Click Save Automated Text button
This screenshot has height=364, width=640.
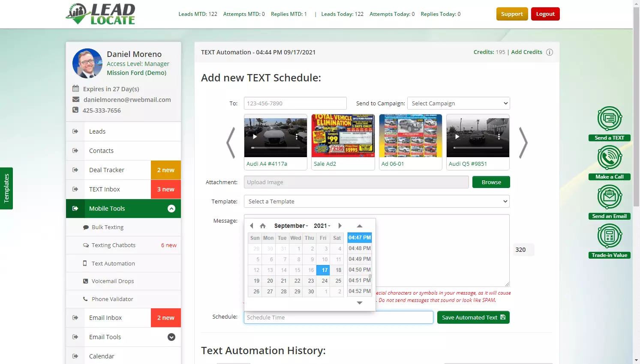473,317
